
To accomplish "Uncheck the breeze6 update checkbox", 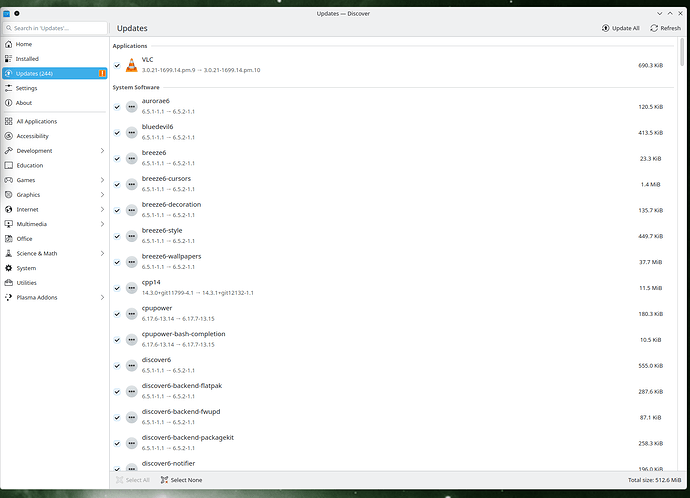I will tap(117, 159).
